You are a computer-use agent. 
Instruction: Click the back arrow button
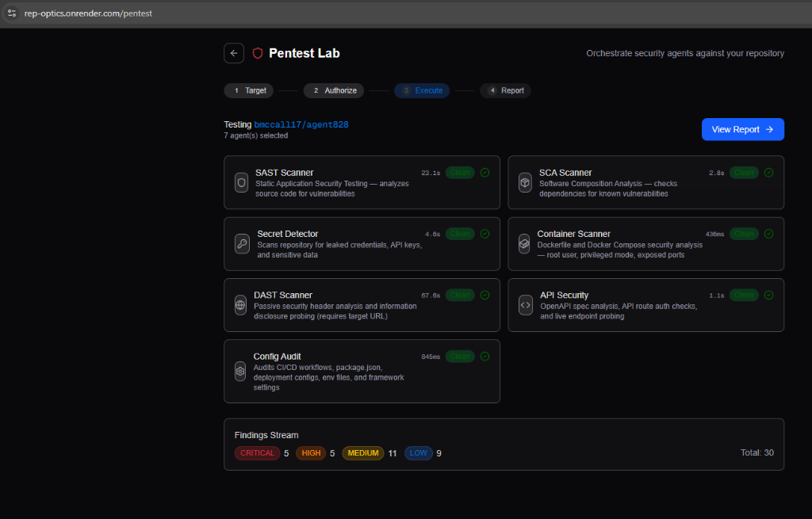(234, 53)
